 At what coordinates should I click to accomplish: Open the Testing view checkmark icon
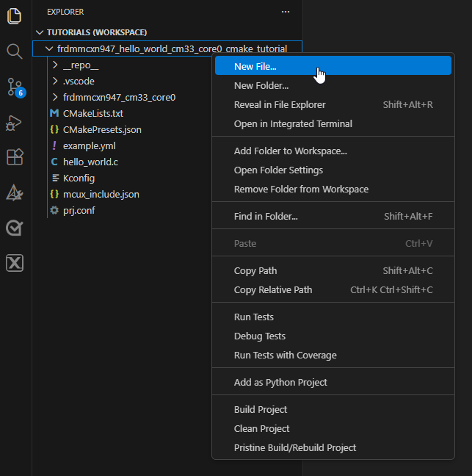pos(14,228)
